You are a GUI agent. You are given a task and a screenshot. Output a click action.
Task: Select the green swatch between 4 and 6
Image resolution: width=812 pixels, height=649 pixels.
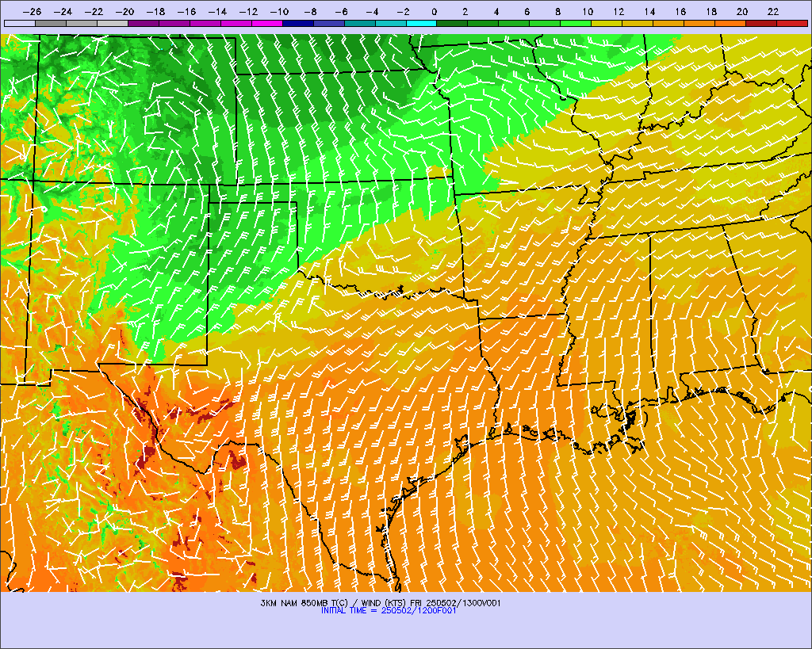(514, 23)
